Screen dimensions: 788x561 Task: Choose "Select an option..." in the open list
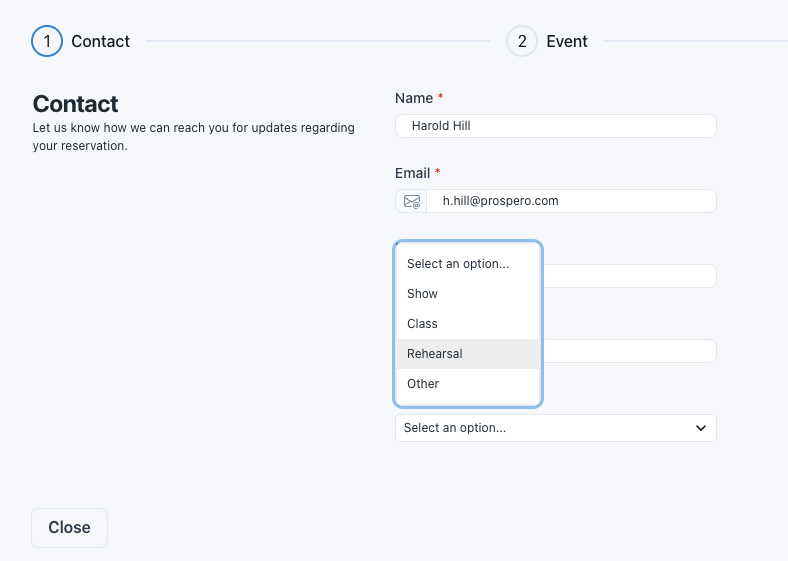click(x=468, y=264)
